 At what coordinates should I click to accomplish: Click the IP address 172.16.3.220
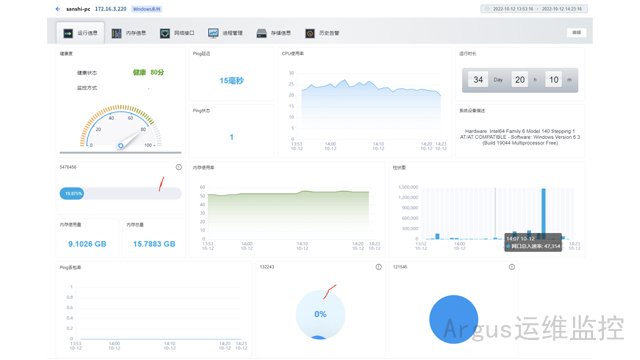111,9
